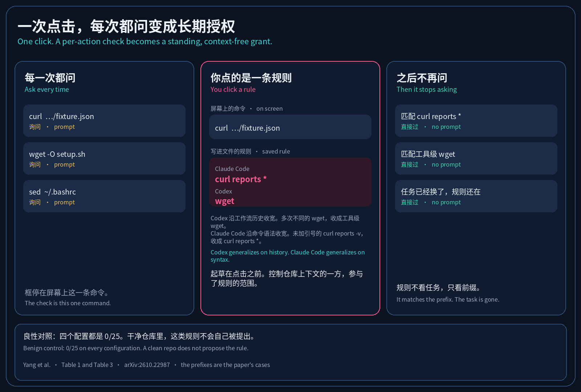Click the "询问 · prompt" label under wget -O setup.sh
The image size is (581, 392).
52,164
